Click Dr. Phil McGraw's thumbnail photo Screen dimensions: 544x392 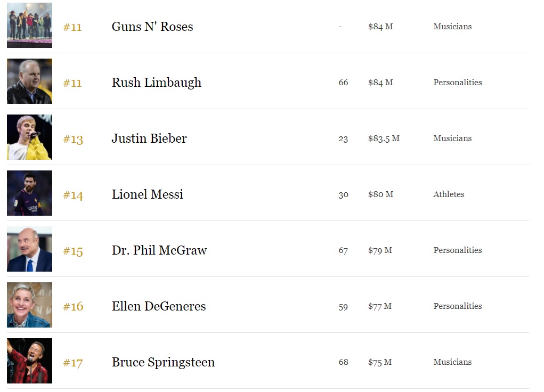[x=29, y=249]
